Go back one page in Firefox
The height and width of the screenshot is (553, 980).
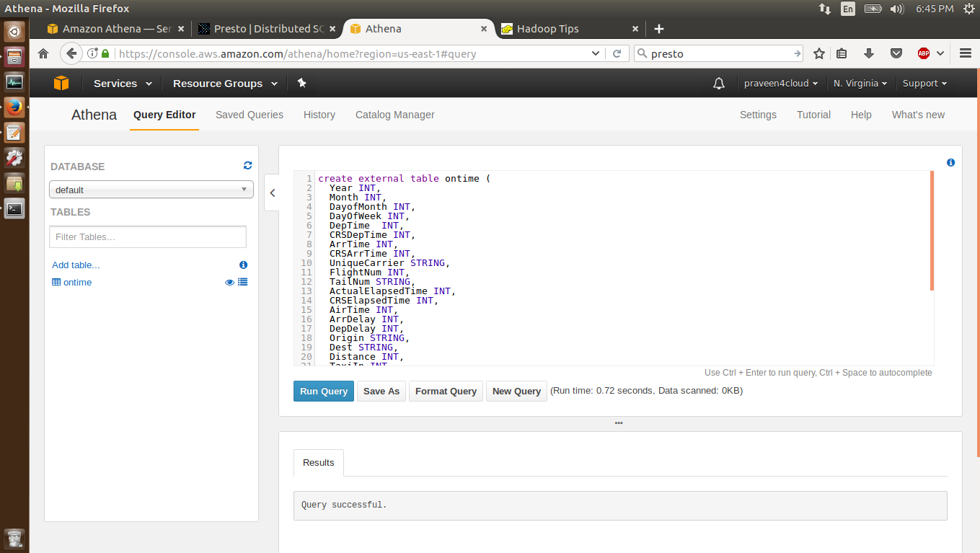pos(71,53)
